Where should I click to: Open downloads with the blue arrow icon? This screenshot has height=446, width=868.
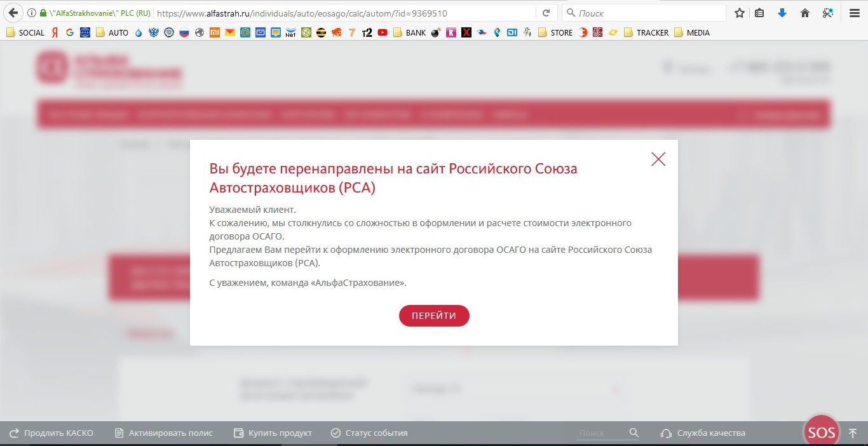782,13
